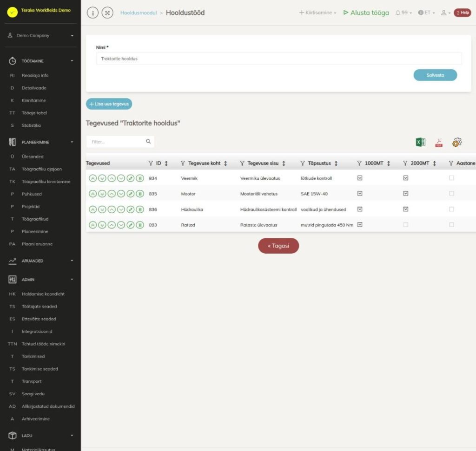
Task: Focus the Nimi text field
Action: pyautogui.click(x=279, y=59)
